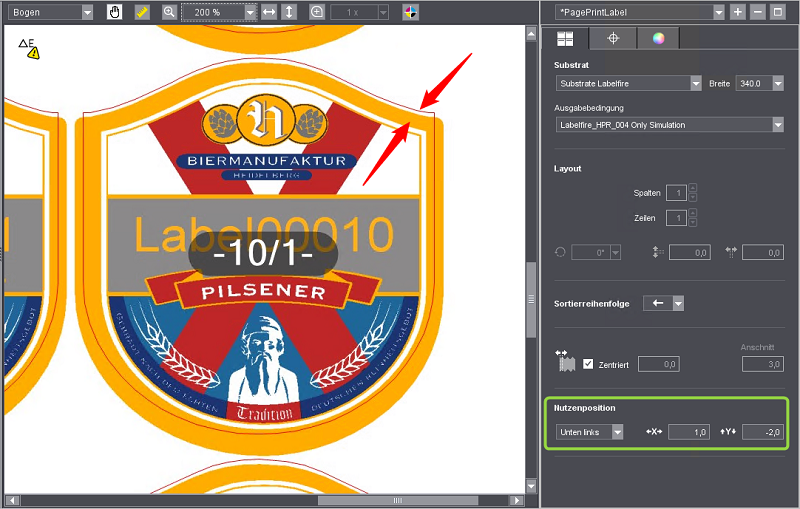Viewport: 800px width, 509px height.
Task: Activate the yellow ruler measure tool
Action: [x=142, y=12]
